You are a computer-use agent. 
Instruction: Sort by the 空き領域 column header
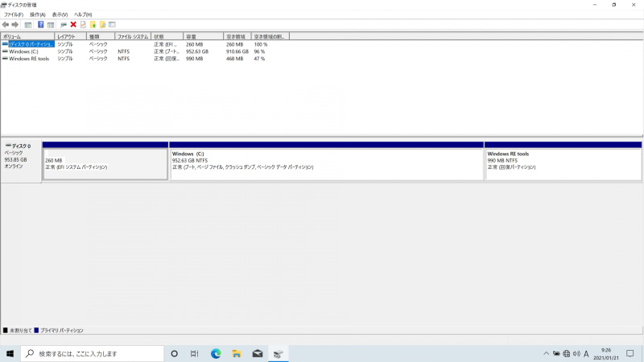tap(237, 36)
